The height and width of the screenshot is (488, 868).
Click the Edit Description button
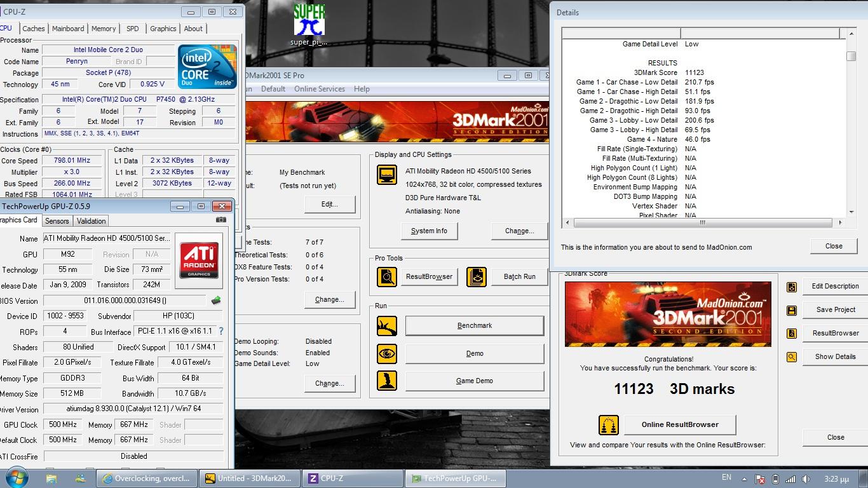point(835,286)
